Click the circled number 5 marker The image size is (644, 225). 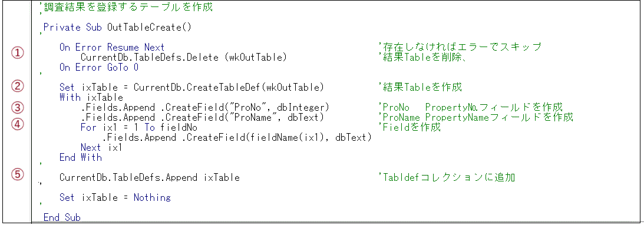click(17, 174)
